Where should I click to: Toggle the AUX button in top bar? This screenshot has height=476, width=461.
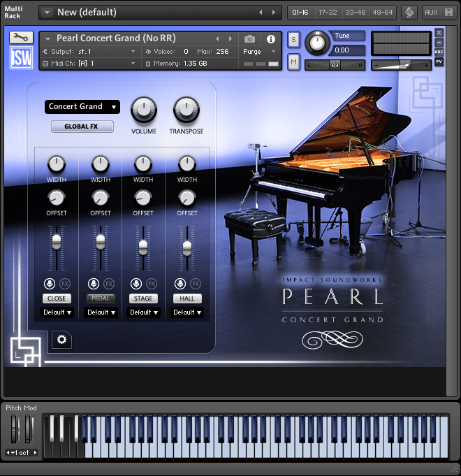(x=431, y=13)
